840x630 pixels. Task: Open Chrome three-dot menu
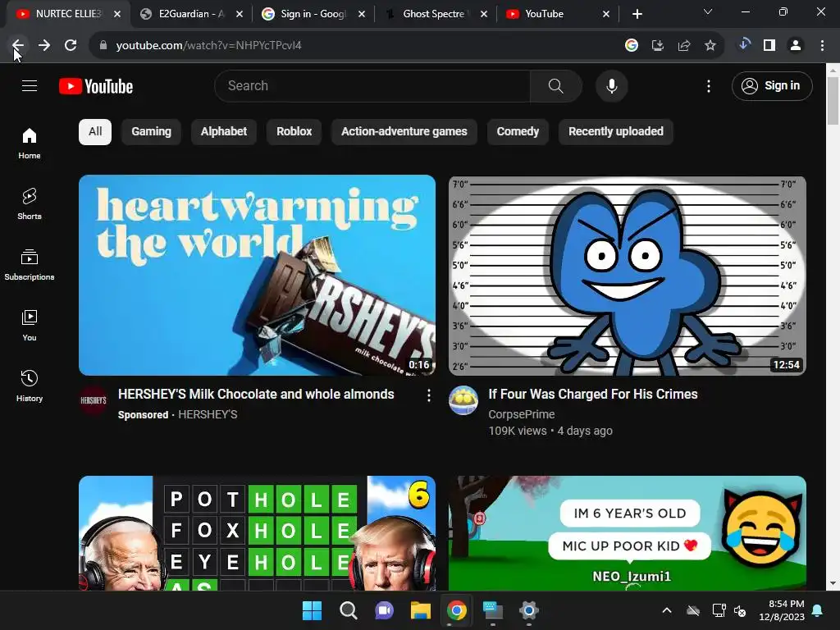click(x=822, y=46)
